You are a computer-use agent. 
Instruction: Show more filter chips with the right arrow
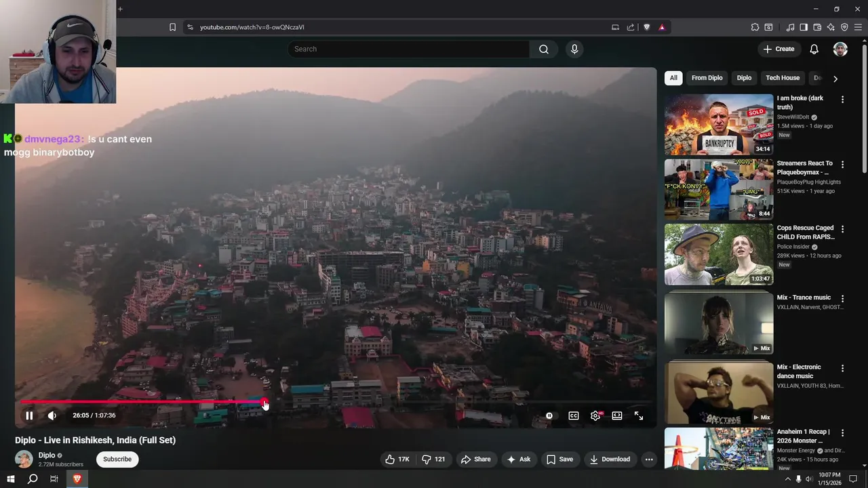[835, 79]
